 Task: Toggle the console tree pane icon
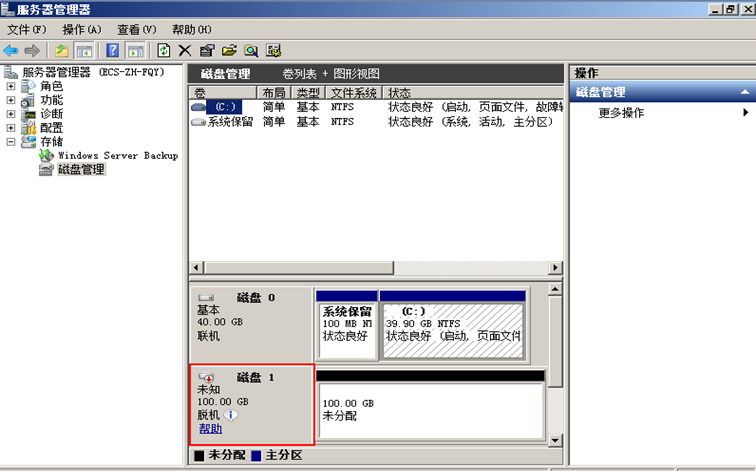click(x=84, y=50)
